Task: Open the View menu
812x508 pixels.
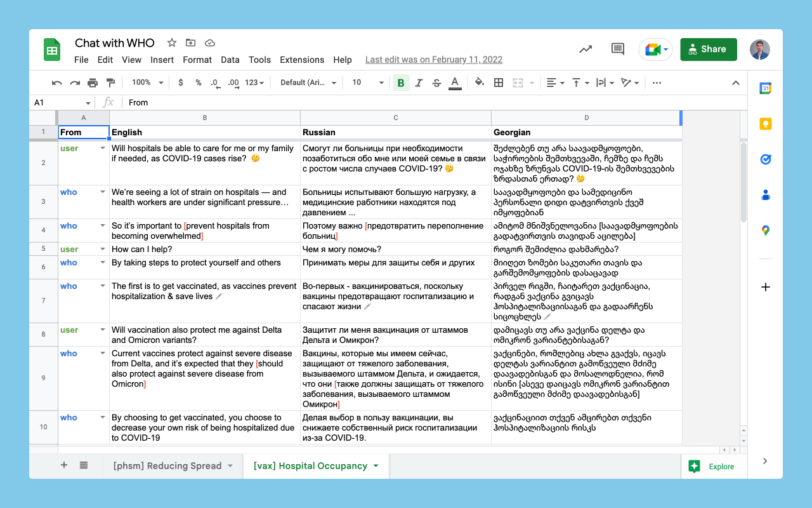Action: [x=131, y=60]
